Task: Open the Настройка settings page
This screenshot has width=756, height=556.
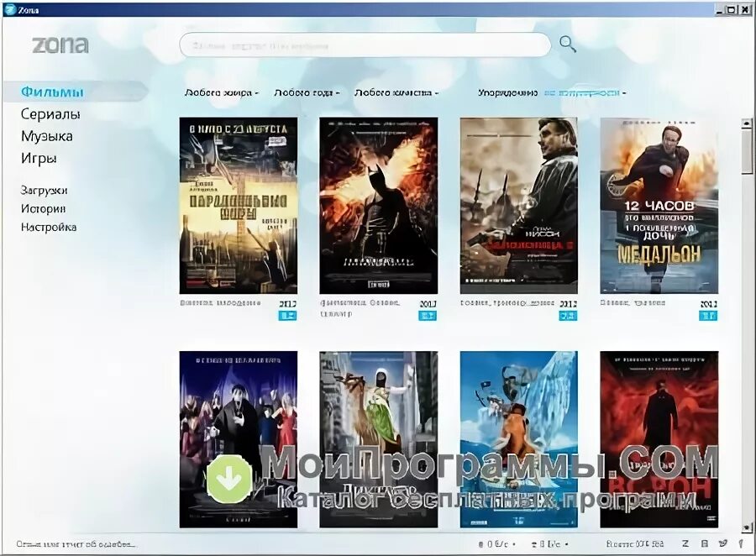Action: [x=48, y=227]
